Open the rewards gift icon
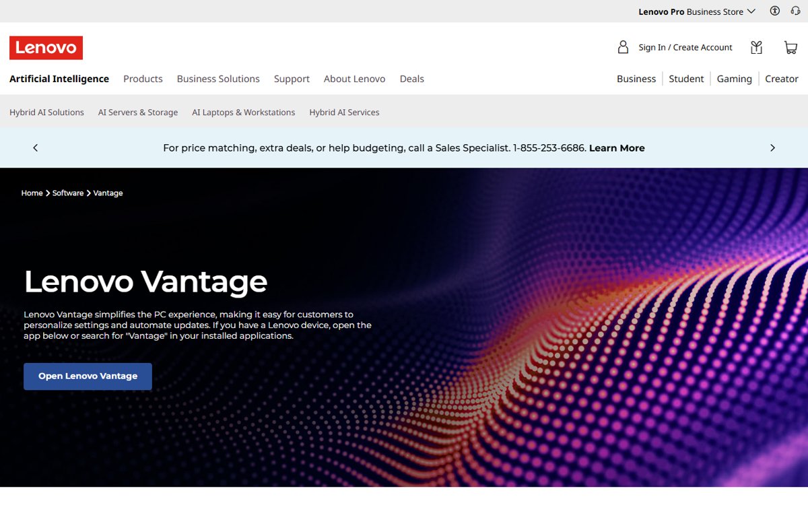 tap(757, 47)
